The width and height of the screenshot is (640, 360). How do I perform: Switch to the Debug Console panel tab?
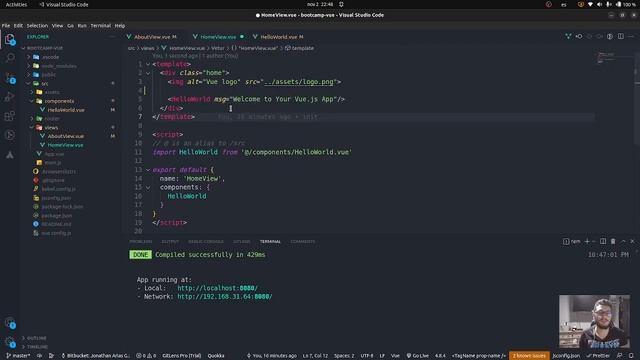206,242
